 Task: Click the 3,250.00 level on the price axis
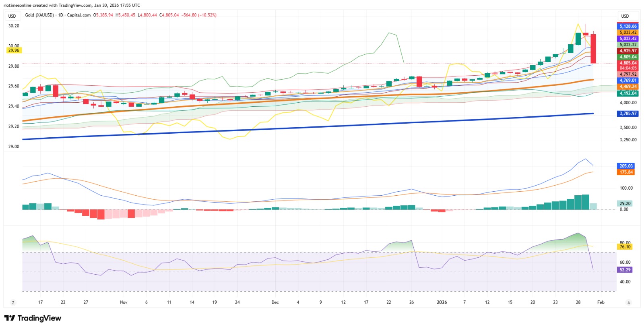pos(628,140)
